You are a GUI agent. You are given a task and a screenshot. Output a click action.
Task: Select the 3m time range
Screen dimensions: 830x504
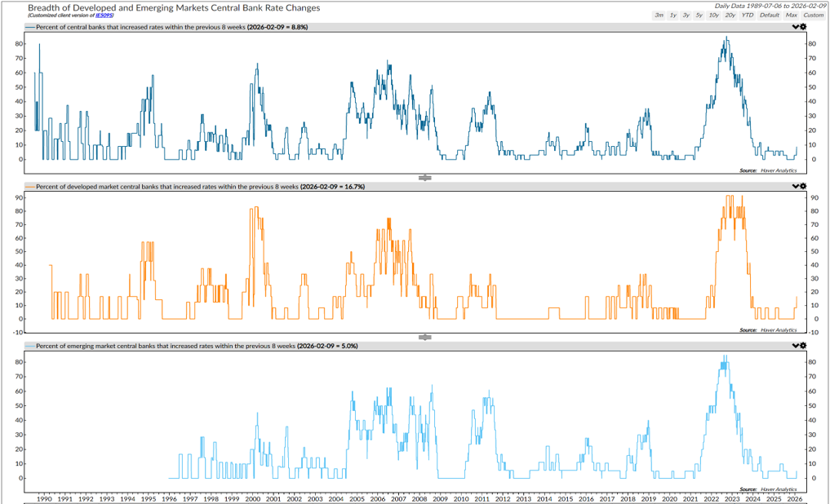658,15
